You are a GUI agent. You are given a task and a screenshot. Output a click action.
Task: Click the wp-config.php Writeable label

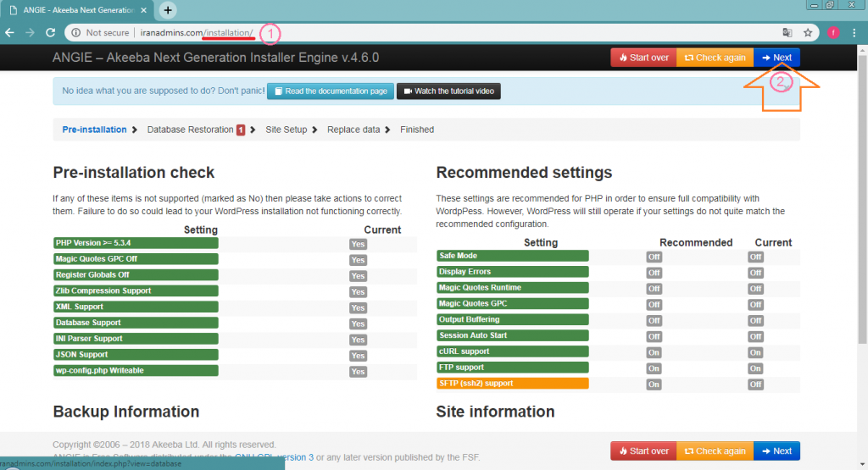click(136, 370)
